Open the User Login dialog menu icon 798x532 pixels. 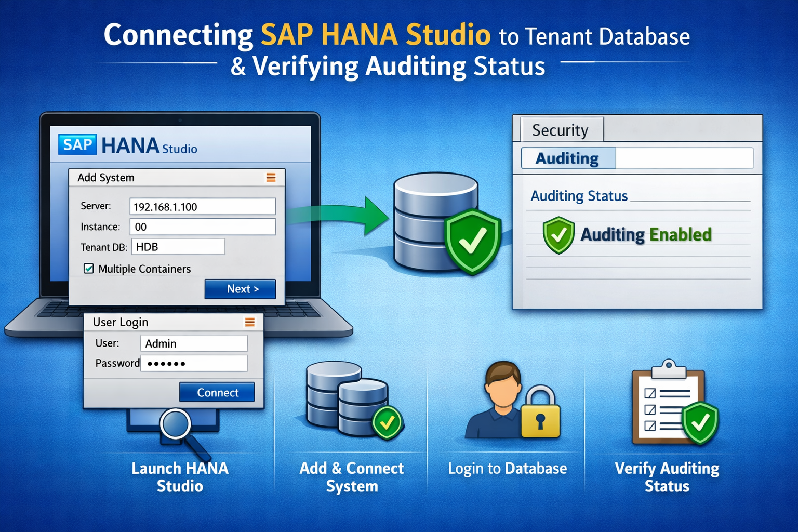(249, 323)
